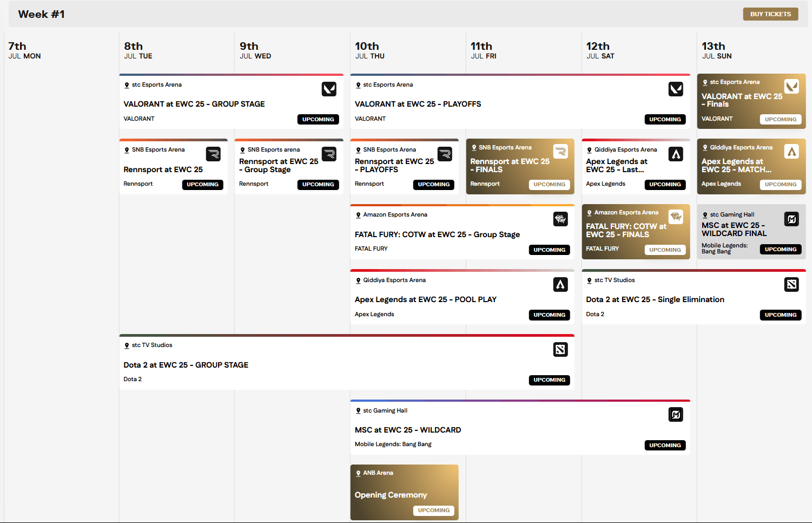Screen dimensions: 812x523
Task: Open Valorant icon on Finals card
Action: [791, 87]
